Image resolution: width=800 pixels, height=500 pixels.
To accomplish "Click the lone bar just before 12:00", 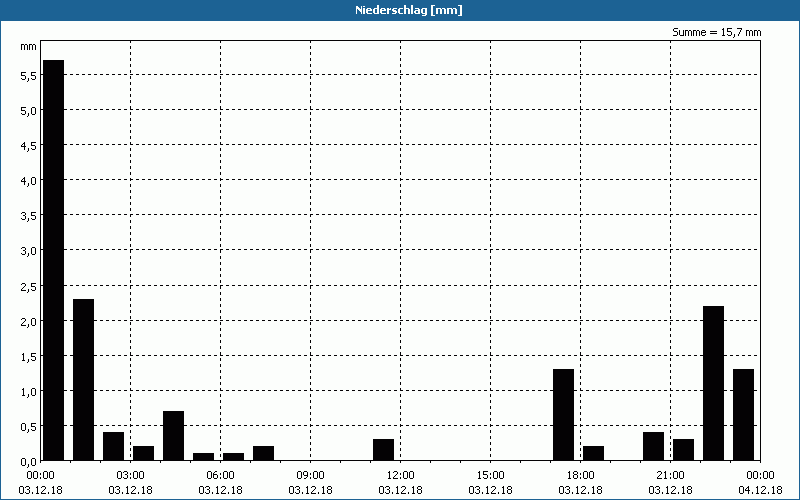I will click(384, 449).
